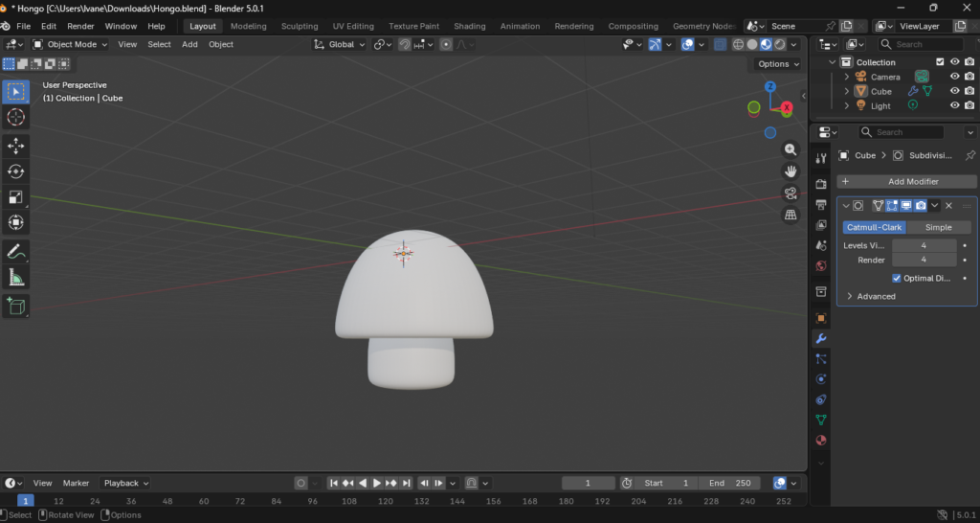Select the Add Cube tool
This screenshot has width=980, height=523.
16,306
